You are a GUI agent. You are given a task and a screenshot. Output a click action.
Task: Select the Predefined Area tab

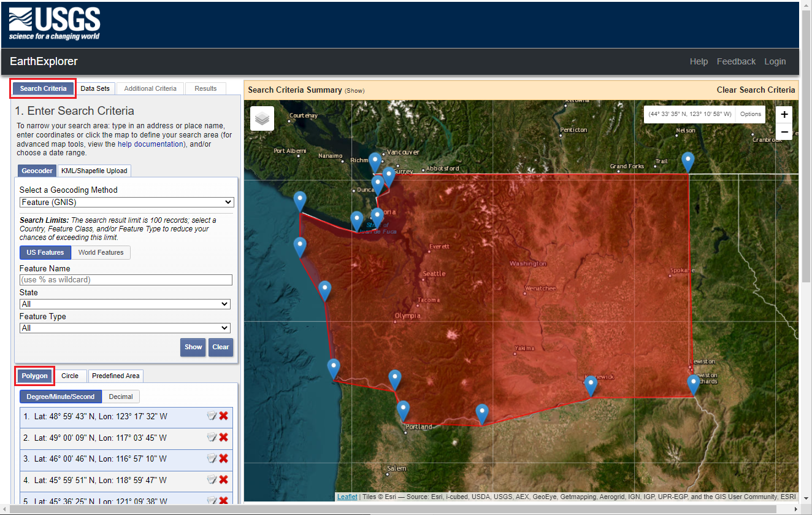point(116,376)
